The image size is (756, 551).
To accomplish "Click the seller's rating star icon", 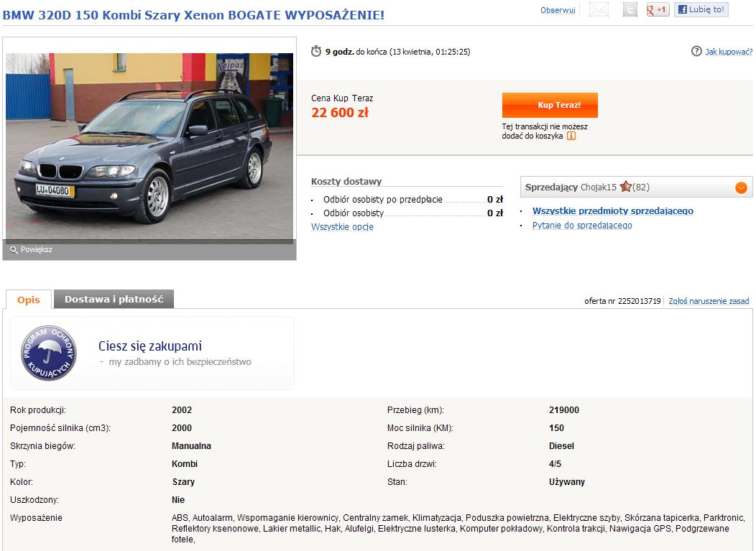I will [626, 187].
